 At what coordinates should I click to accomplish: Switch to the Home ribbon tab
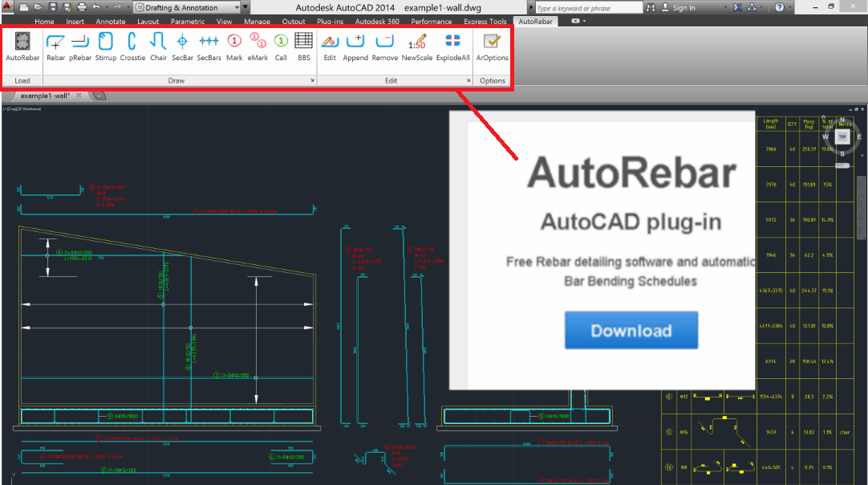click(44, 22)
